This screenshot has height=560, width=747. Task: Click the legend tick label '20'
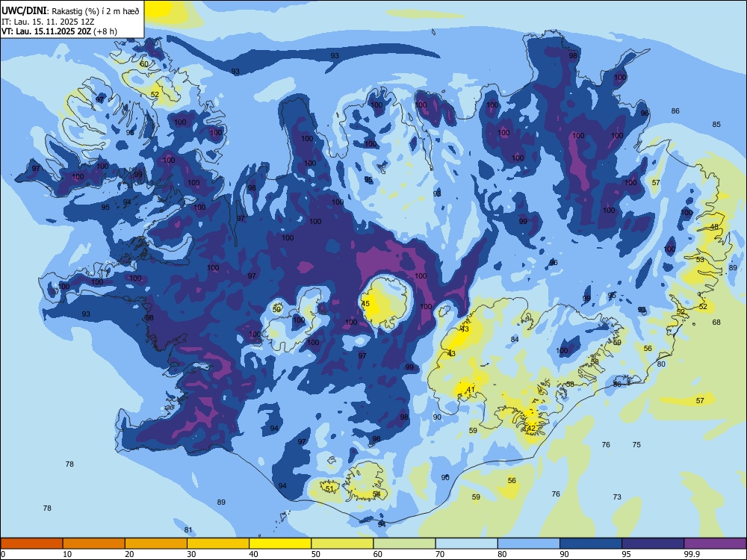[129, 554]
